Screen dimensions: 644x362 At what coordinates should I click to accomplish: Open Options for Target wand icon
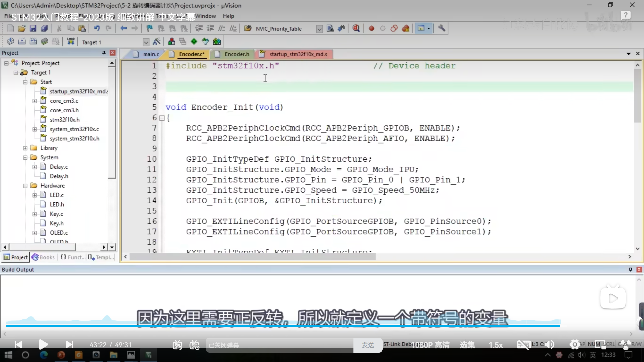click(x=156, y=42)
